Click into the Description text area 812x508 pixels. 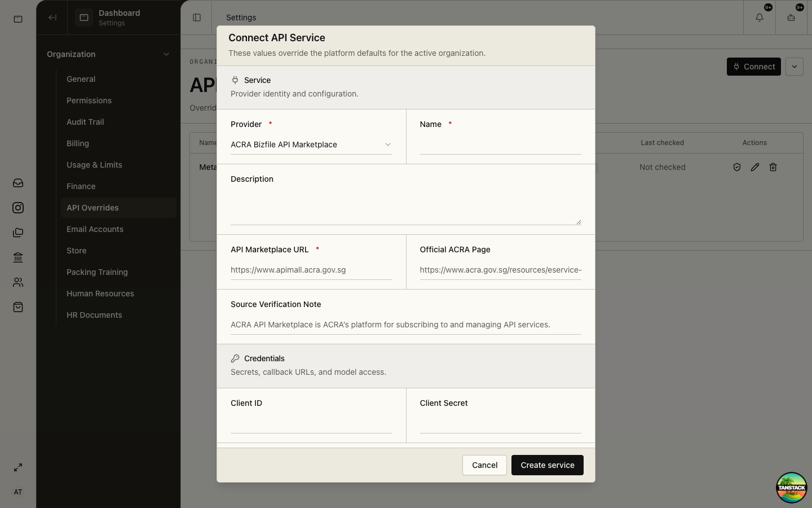click(406, 208)
